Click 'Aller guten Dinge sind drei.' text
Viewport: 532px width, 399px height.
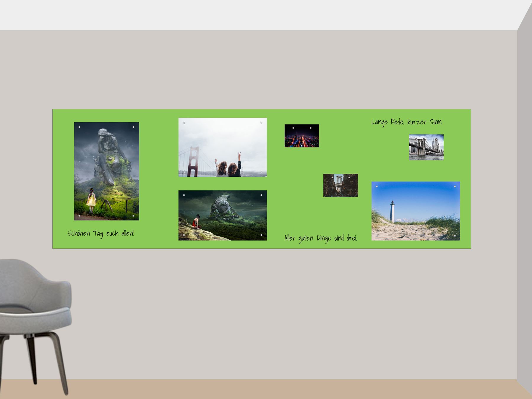tap(321, 238)
